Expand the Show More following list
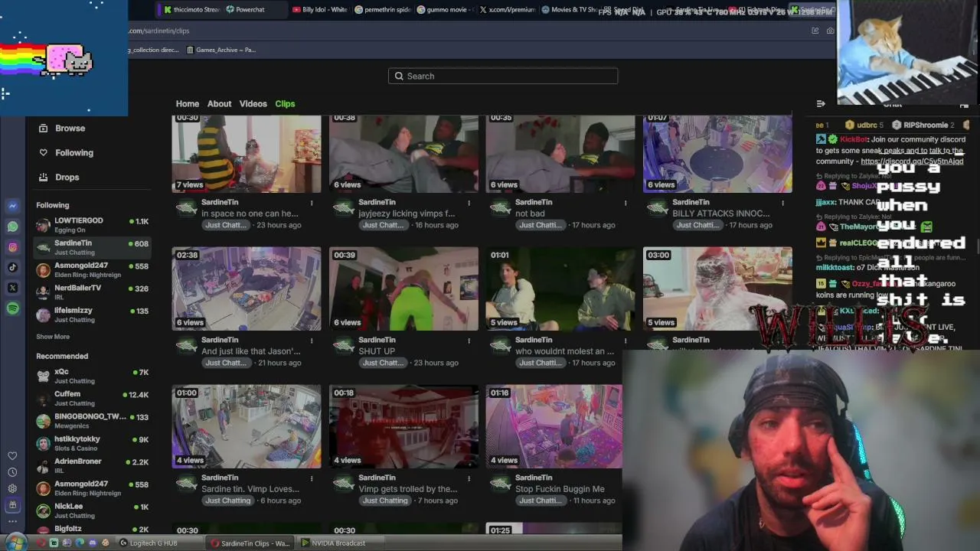The image size is (980, 551). tap(53, 337)
